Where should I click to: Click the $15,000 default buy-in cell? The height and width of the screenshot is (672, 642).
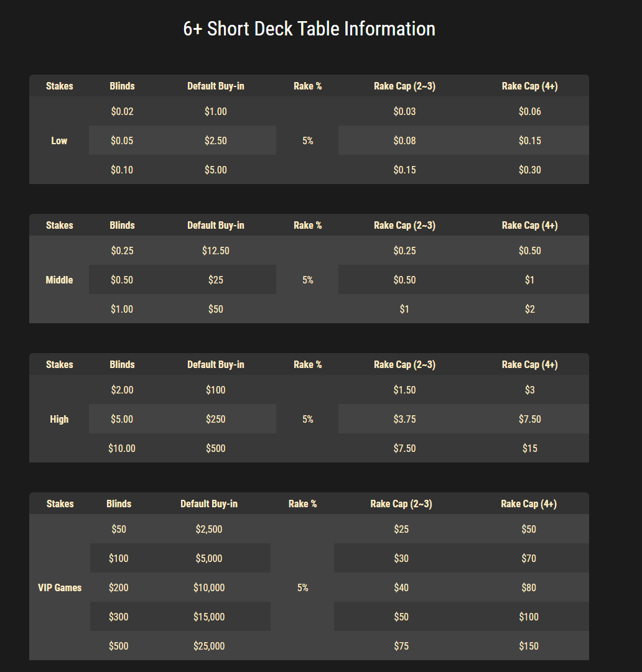209,617
